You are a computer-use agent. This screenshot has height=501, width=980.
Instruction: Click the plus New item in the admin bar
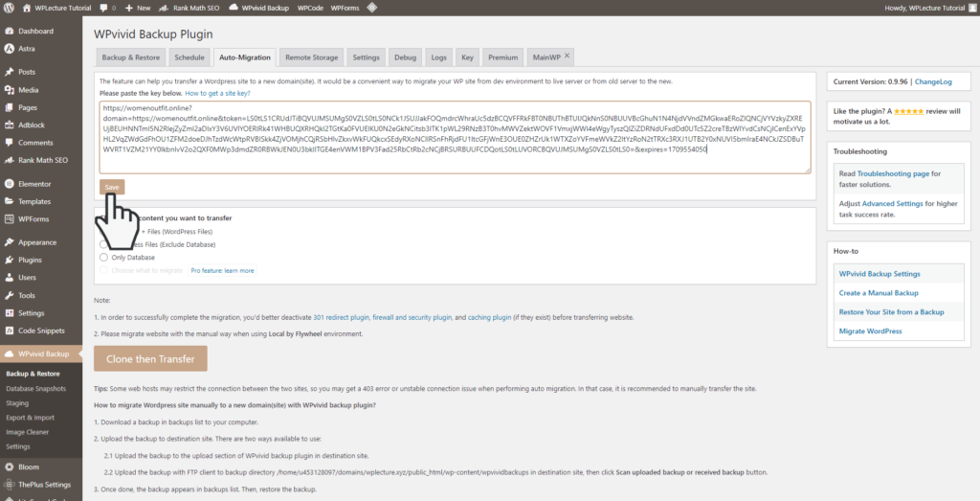click(138, 8)
